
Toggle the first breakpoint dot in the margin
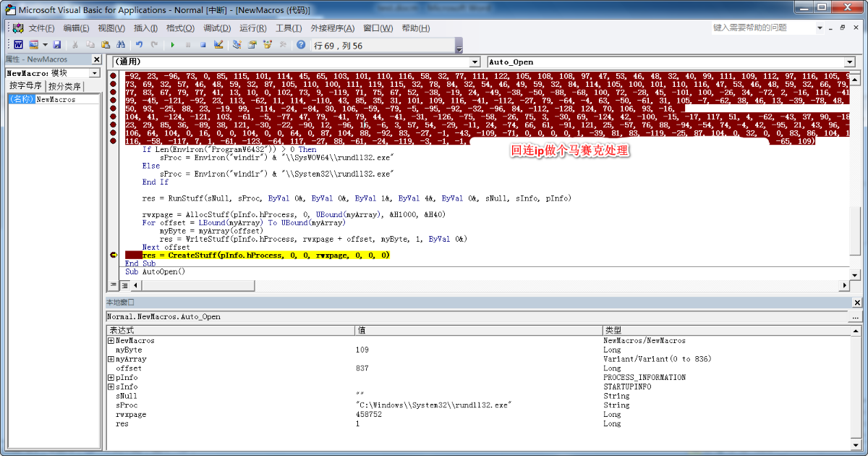114,76
